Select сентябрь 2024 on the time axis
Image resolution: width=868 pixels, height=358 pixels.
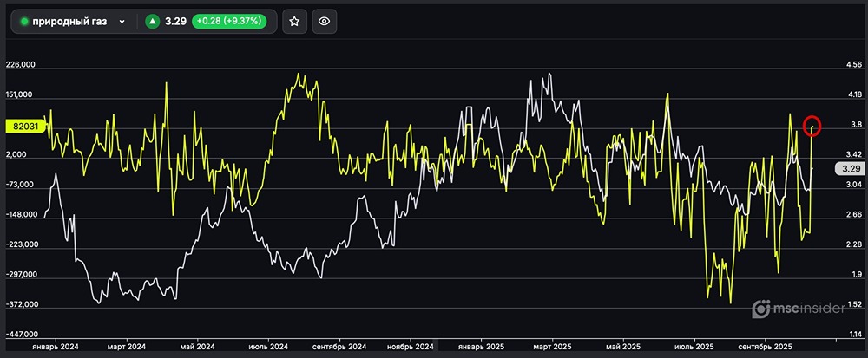pyautogui.click(x=340, y=346)
